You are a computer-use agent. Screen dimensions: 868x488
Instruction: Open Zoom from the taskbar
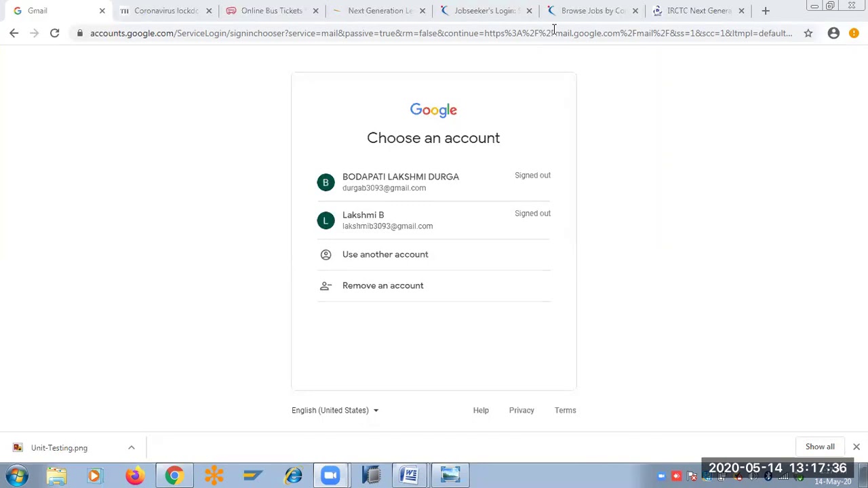coord(330,475)
